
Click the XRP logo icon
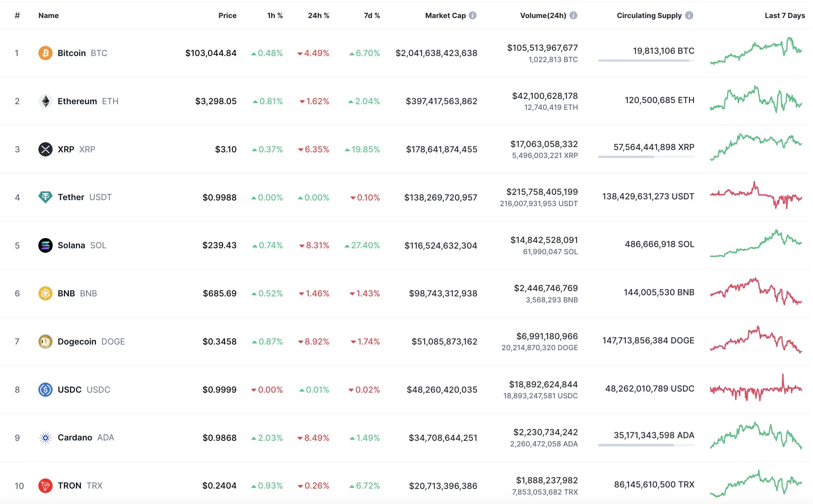tap(46, 149)
